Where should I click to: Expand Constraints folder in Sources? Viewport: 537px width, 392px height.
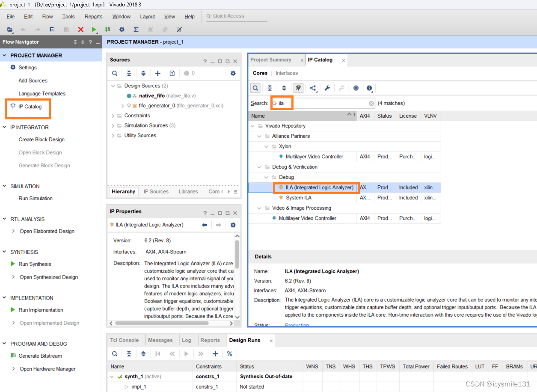click(113, 116)
